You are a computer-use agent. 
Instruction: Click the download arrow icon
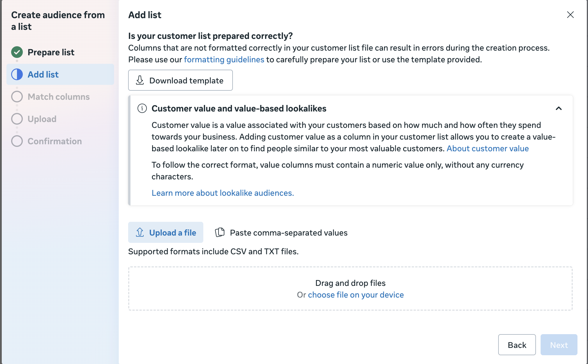(140, 80)
